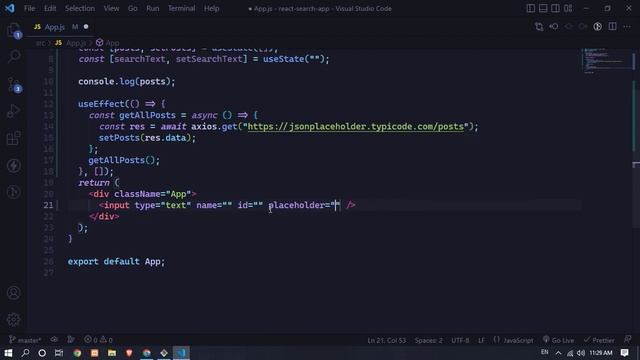Image resolution: width=640 pixels, height=360 pixels.
Task: Click the LF end-of-line indicator
Action: [x=482, y=340]
